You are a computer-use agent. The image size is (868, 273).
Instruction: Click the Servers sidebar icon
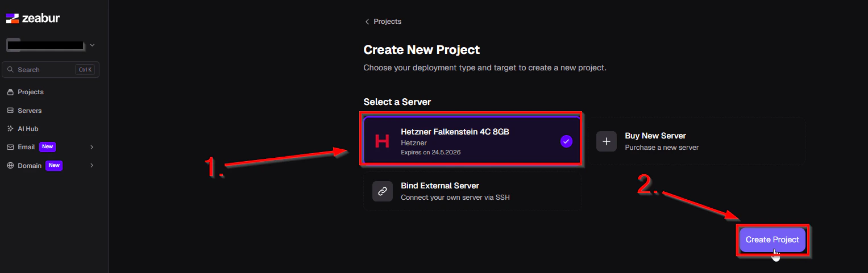tap(10, 111)
